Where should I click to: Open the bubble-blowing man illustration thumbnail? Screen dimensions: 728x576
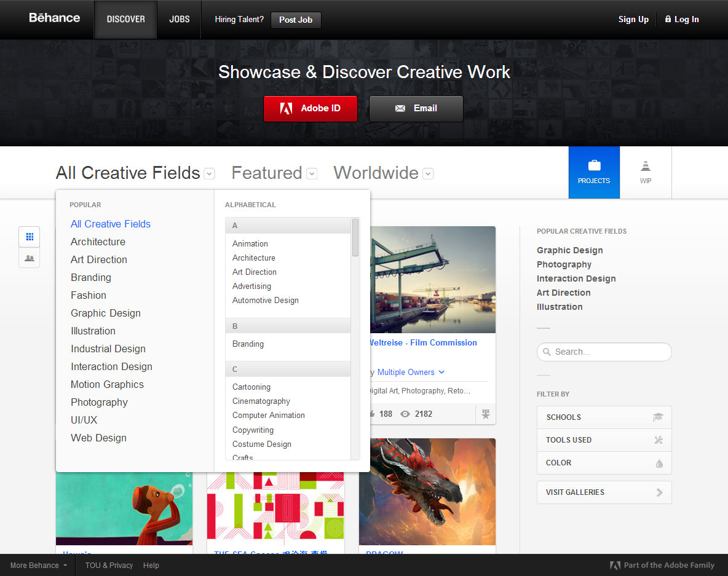pos(124,508)
